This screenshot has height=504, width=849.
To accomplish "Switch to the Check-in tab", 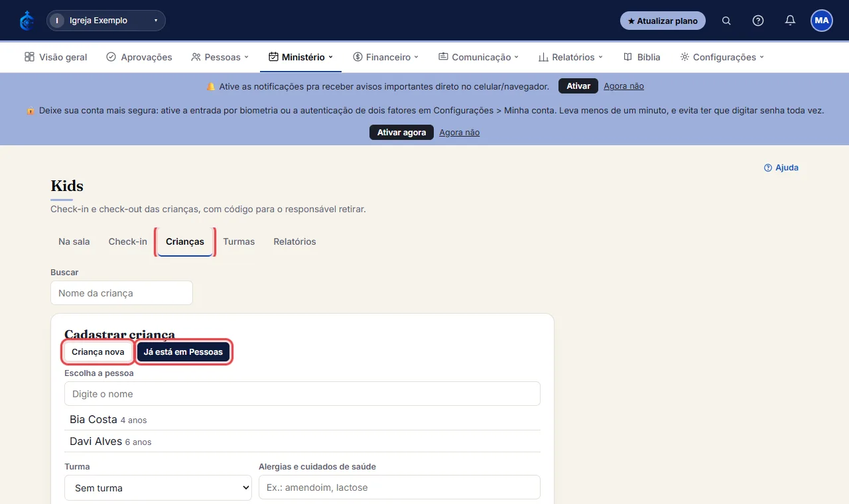I will 128,242.
